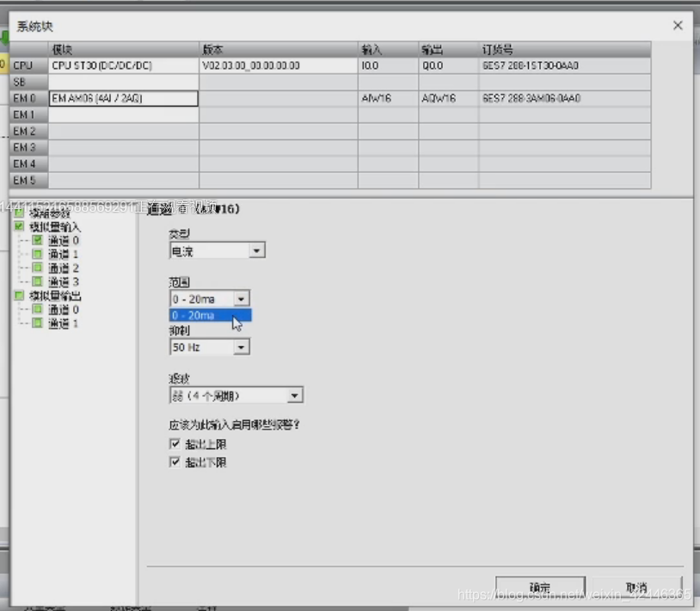Click the V02.03.00_00.00.00.00 version cell
The height and width of the screenshot is (611, 700).
pos(278,65)
